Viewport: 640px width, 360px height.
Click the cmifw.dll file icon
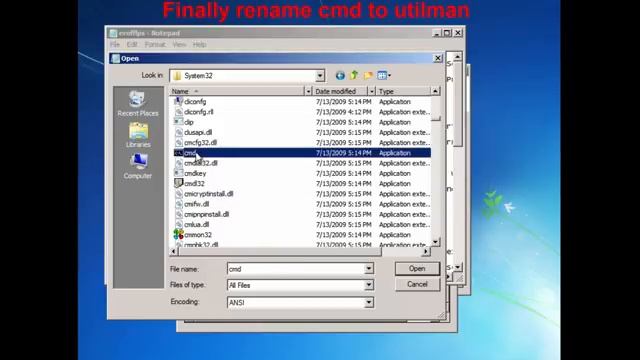tap(178, 204)
